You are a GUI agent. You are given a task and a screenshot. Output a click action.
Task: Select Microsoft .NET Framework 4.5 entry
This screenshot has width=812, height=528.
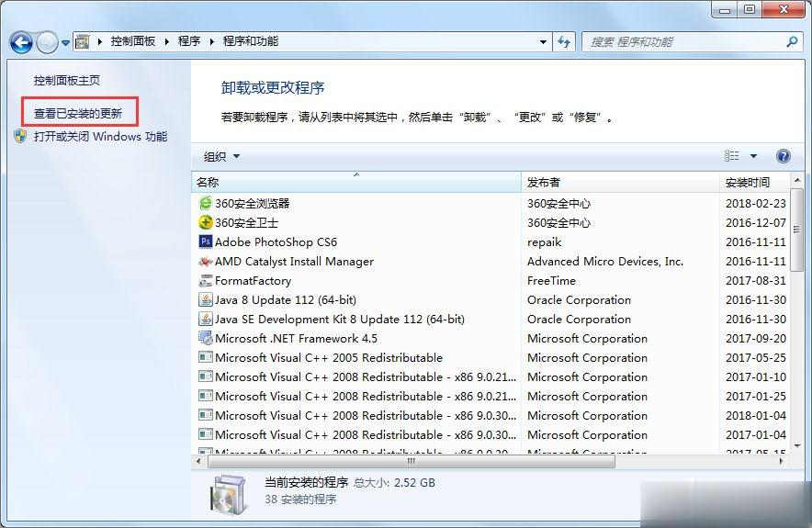tap(296, 339)
